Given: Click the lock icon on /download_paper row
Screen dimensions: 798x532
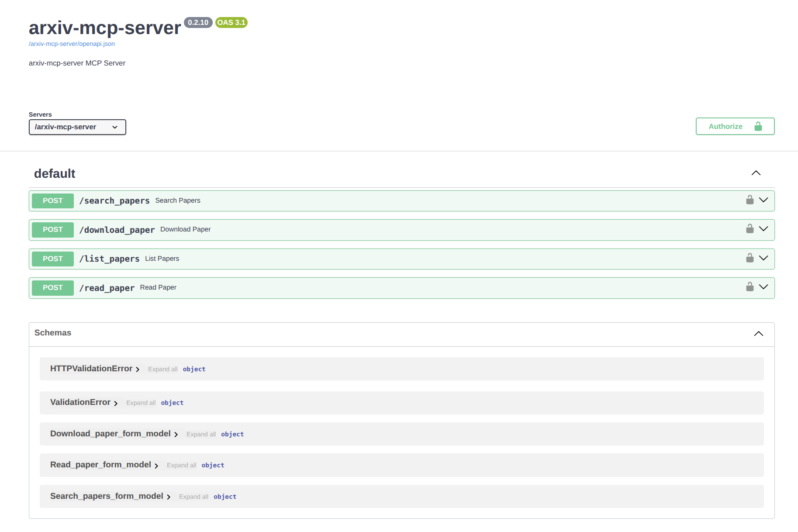Looking at the screenshot, I should click(750, 229).
